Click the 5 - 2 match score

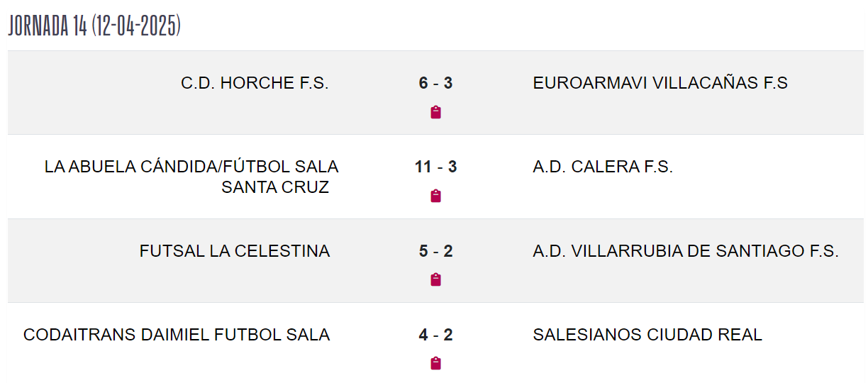pos(435,251)
